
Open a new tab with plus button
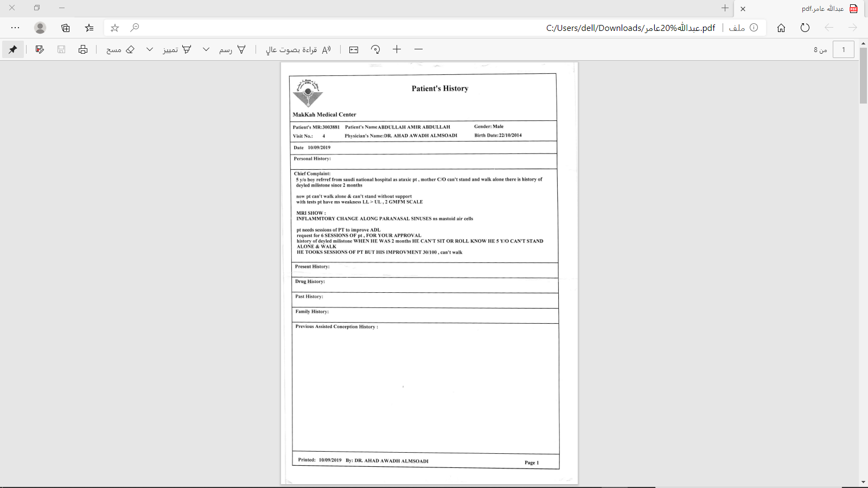725,8
